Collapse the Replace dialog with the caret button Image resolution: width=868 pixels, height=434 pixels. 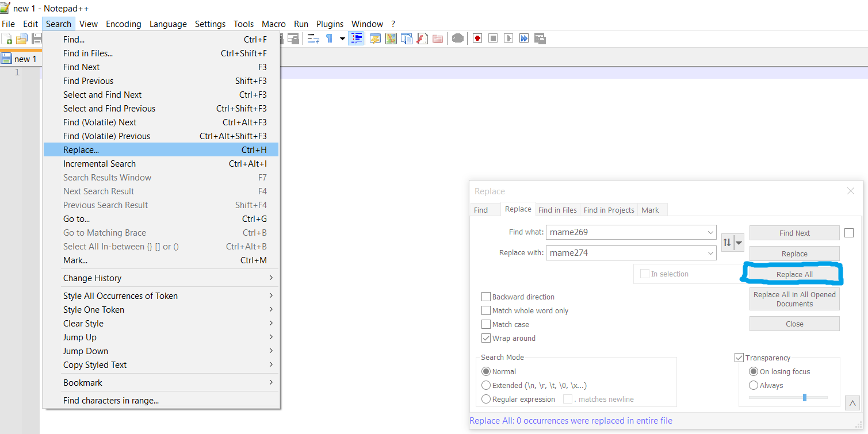pos(852,404)
